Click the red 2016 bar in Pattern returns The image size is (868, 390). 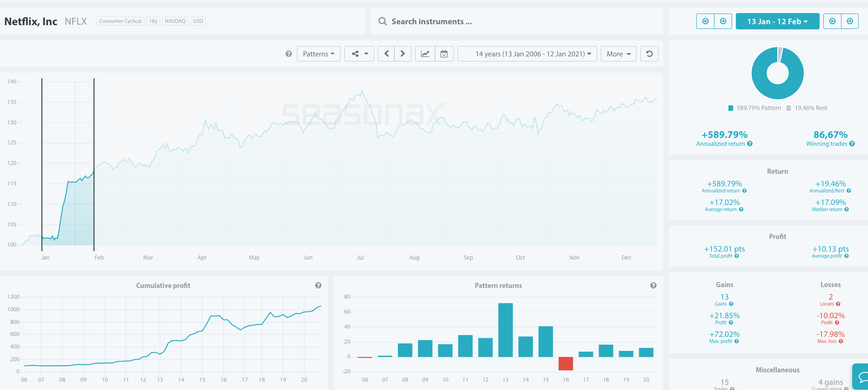click(566, 363)
